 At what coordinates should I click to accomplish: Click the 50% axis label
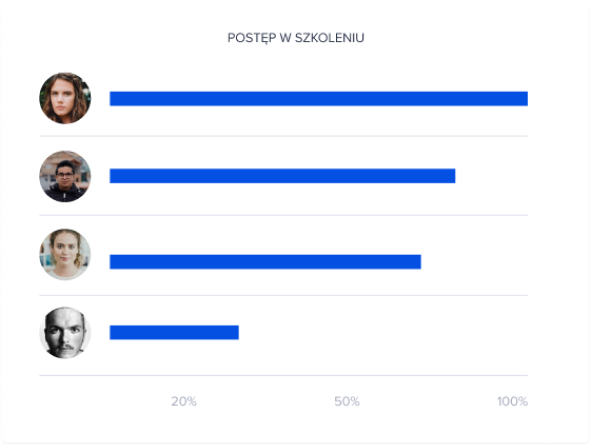pos(347,402)
